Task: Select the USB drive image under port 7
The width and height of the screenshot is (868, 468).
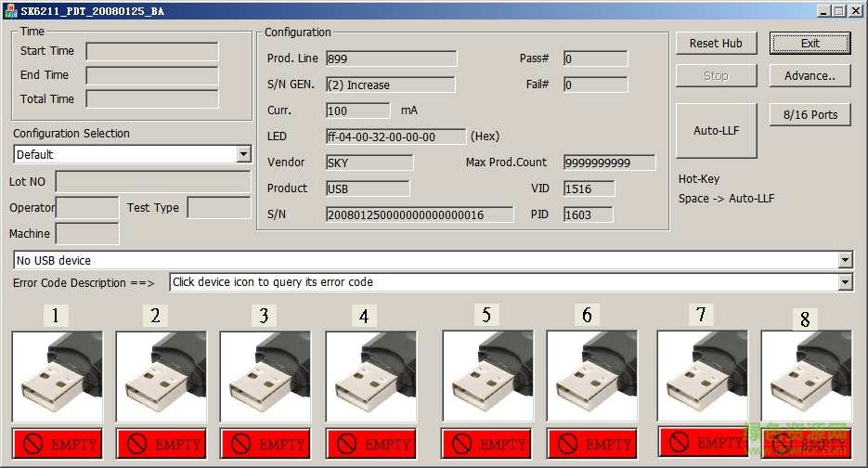Action: [702, 376]
